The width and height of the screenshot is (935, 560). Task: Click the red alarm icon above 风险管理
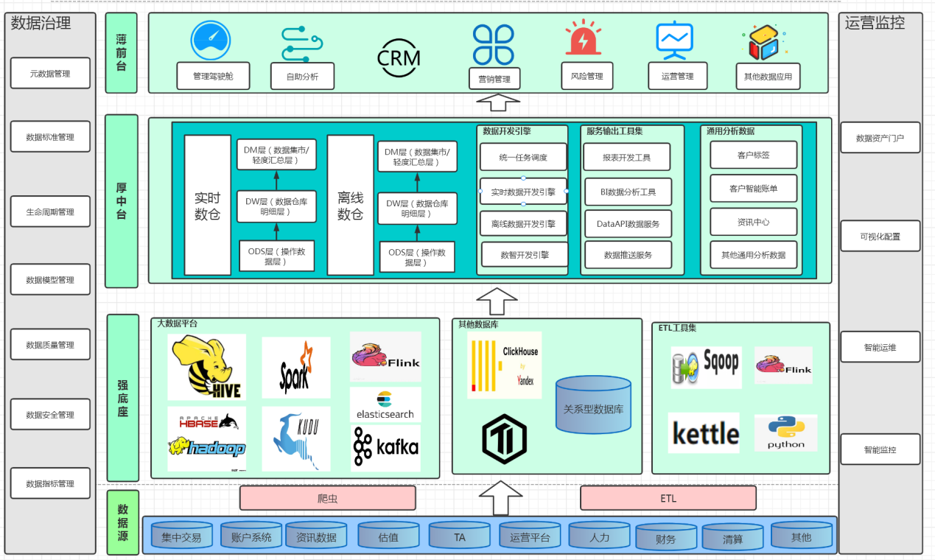point(584,37)
